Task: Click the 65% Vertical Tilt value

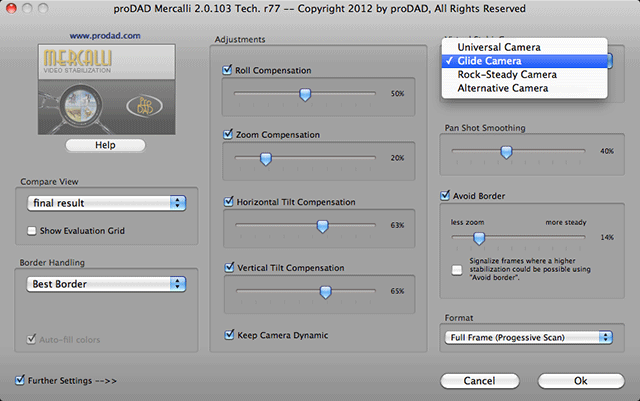Action: click(397, 291)
